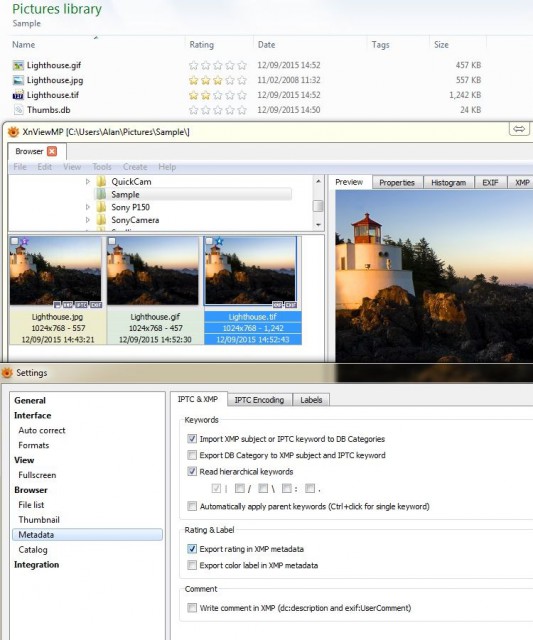The height and width of the screenshot is (640, 533).
Task: Open the Tools menu
Action: click(102, 167)
